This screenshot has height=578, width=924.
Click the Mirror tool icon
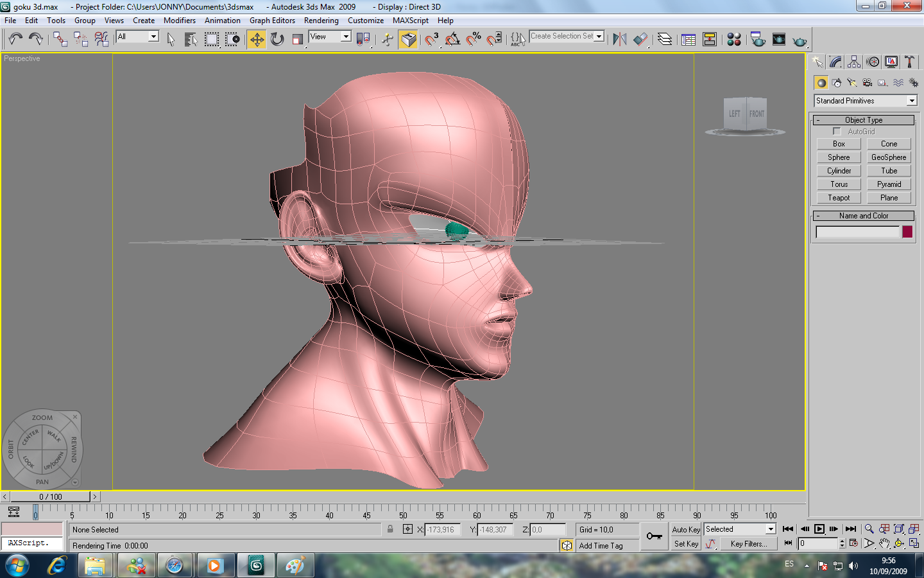click(x=619, y=39)
